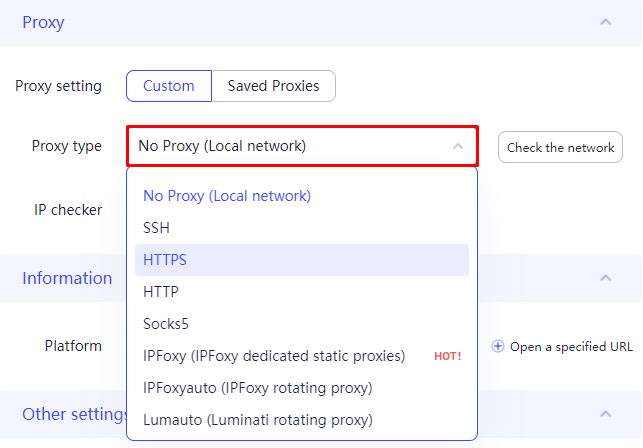Collapse the Information section chevron
This screenshot has width=643, height=448.
pos(606,278)
